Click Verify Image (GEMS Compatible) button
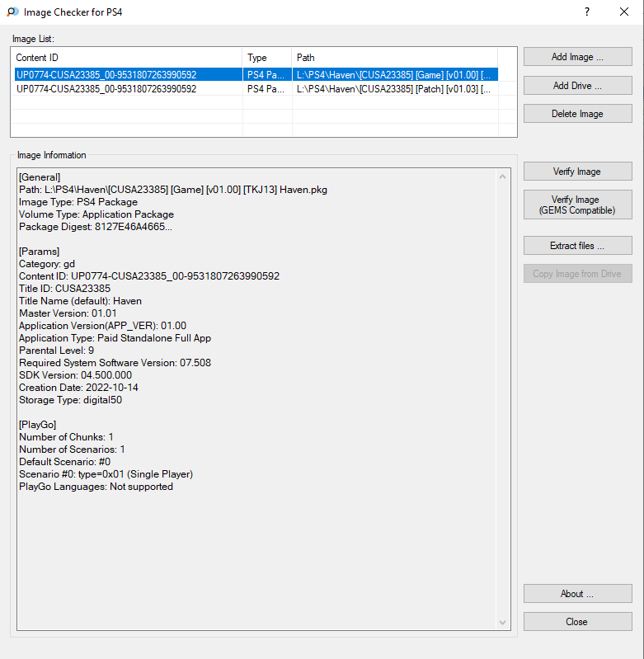644x659 pixels. pyautogui.click(x=578, y=205)
